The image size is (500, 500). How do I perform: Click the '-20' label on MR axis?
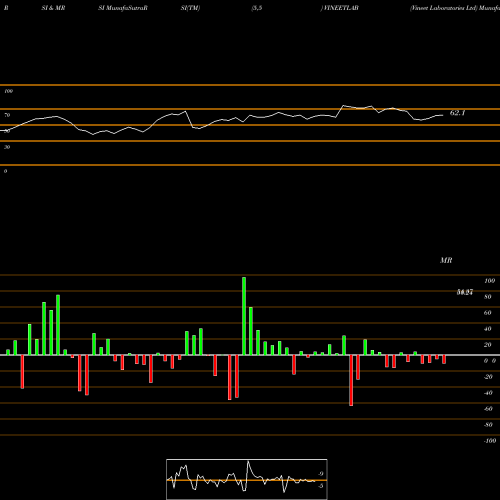pyautogui.click(x=488, y=377)
